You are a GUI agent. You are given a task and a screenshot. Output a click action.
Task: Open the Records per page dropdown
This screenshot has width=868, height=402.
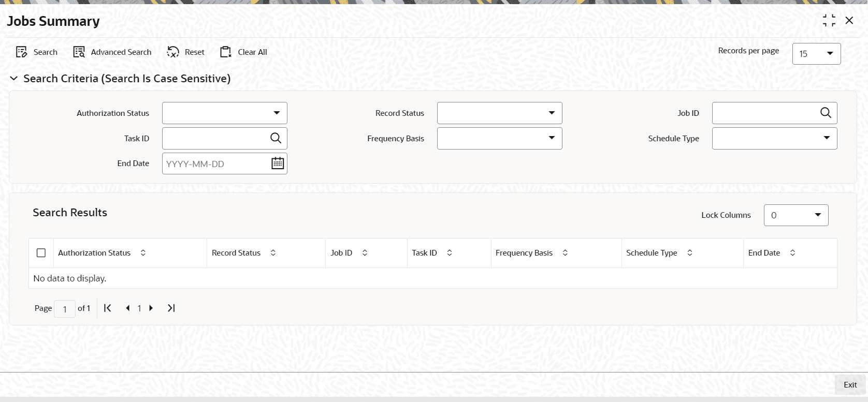coord(817,54)
